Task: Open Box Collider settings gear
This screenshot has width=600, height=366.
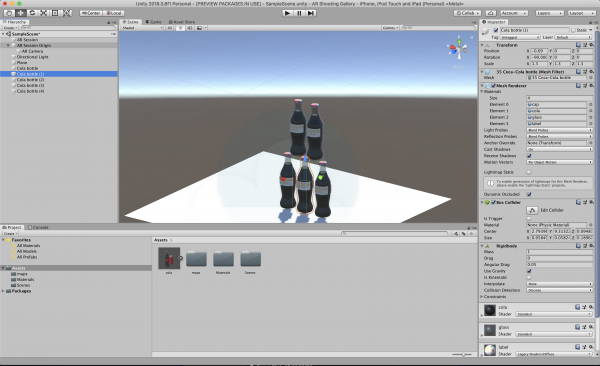Action: (x=591, y=202)
